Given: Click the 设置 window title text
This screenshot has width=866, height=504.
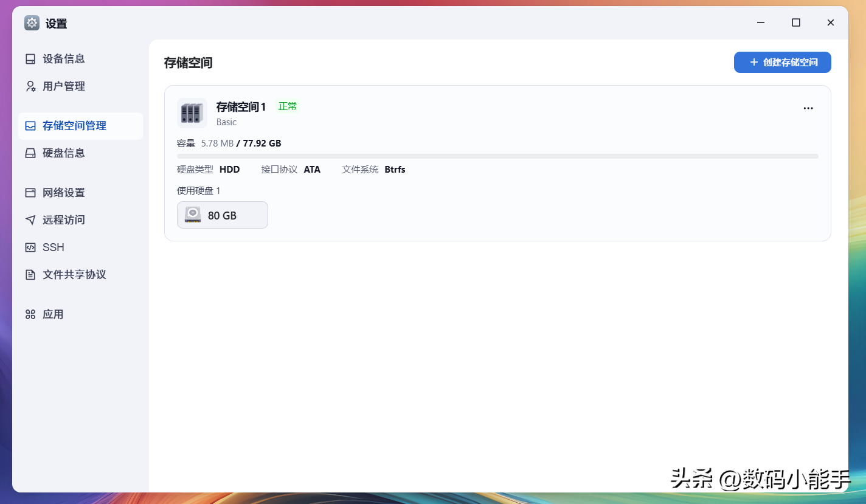Looking at the screenshot, I should click(x=57, y=24).
